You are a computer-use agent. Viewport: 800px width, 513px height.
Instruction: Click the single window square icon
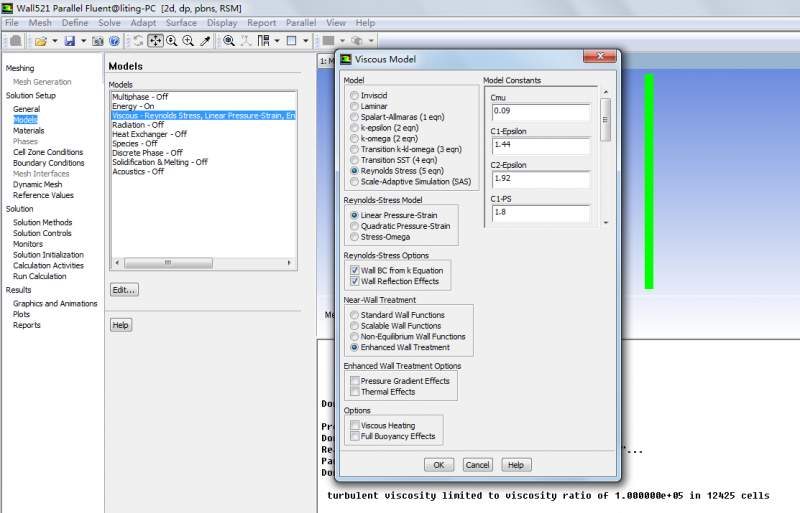(291, 41)
